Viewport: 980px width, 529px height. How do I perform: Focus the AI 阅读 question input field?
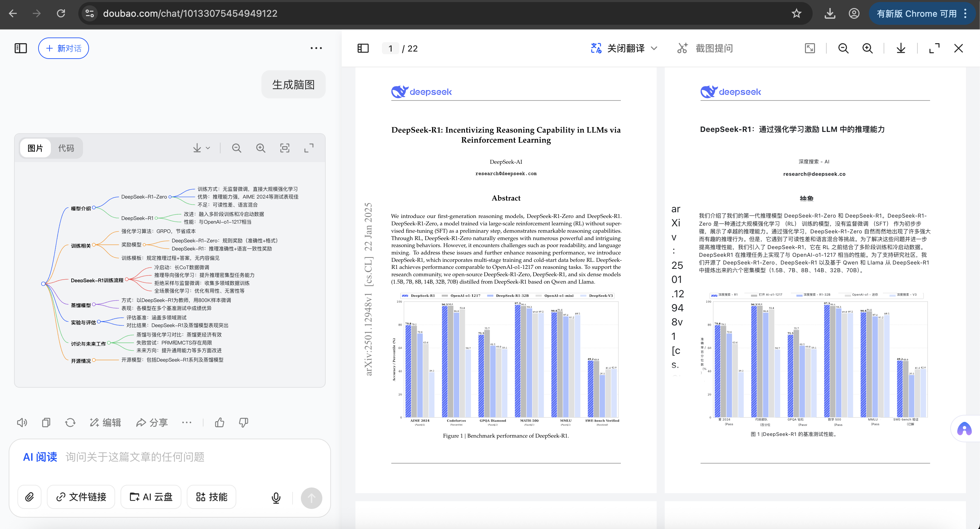(x=170, y=457)
